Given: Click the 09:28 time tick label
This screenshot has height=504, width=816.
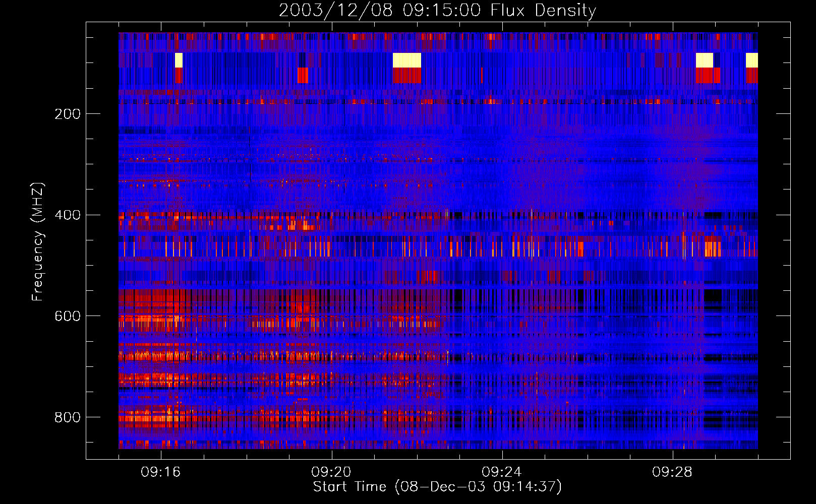Looking at the screenshot, I should click(672, 472).
